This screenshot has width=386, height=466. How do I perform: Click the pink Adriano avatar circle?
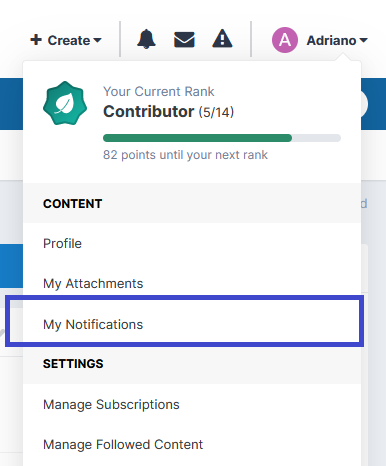pyautogui.click(x=285, y=40)
